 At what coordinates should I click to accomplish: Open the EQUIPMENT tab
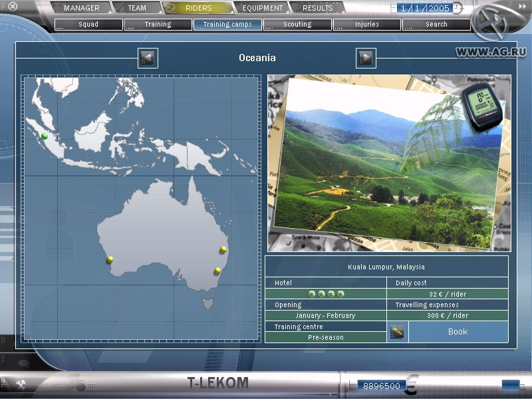click(262, 8)
